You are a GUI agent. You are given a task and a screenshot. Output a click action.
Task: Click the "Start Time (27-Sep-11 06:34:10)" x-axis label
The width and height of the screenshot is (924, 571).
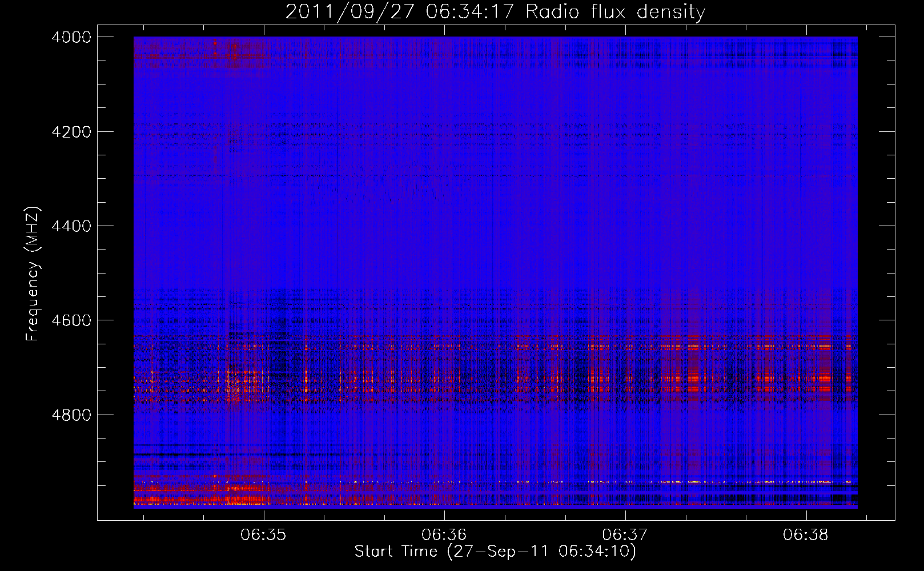pos(495,552)
